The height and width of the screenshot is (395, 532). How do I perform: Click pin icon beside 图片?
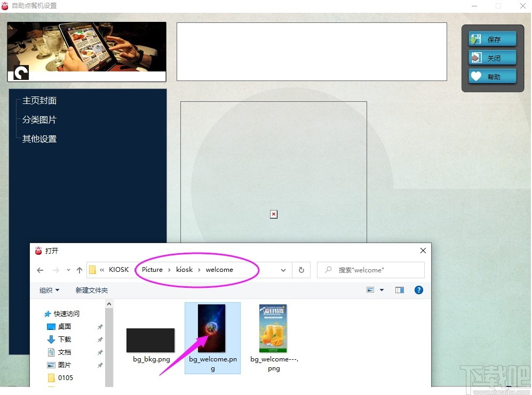pyautogui.click(x=100, y=366)
